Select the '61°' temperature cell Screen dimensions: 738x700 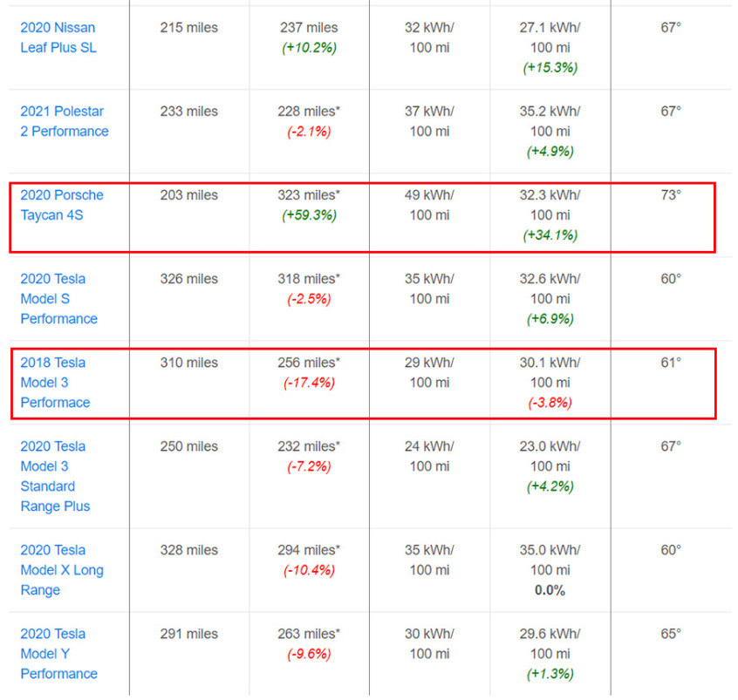(x=671, y=363)
